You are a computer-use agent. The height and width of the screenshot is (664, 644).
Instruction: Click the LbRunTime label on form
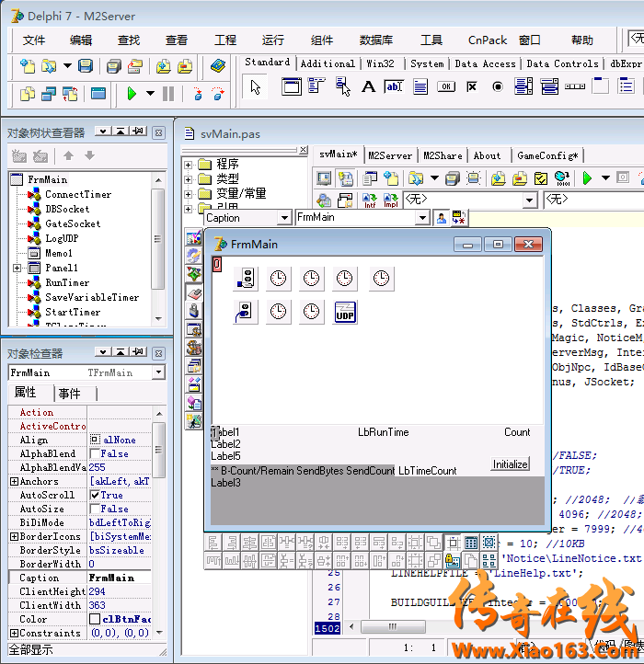point(384,432)
